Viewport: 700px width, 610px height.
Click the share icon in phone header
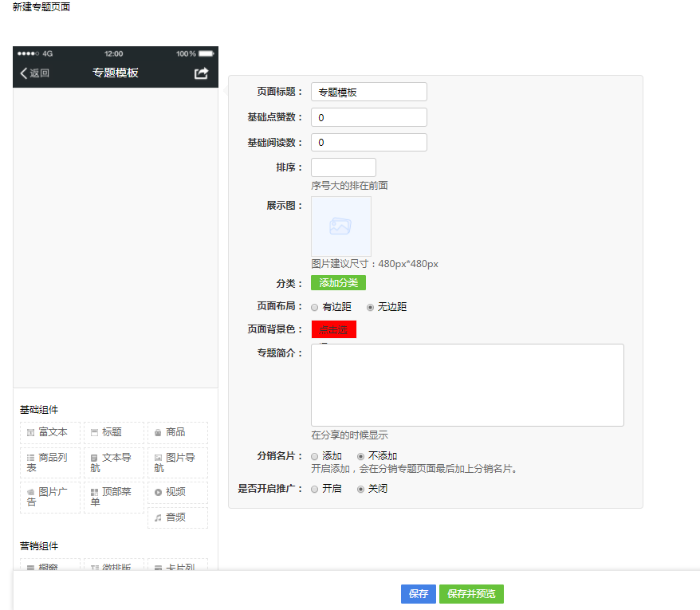[201, 73]
